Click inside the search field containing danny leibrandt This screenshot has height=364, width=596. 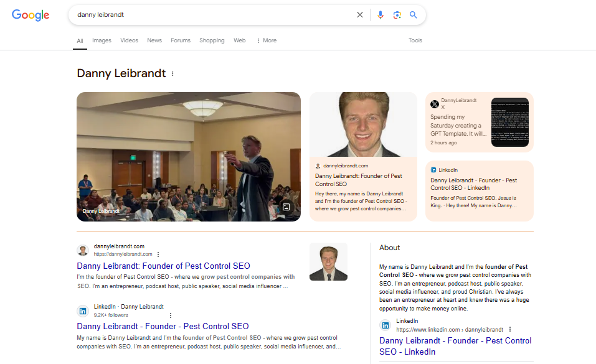tap(213, 15)
